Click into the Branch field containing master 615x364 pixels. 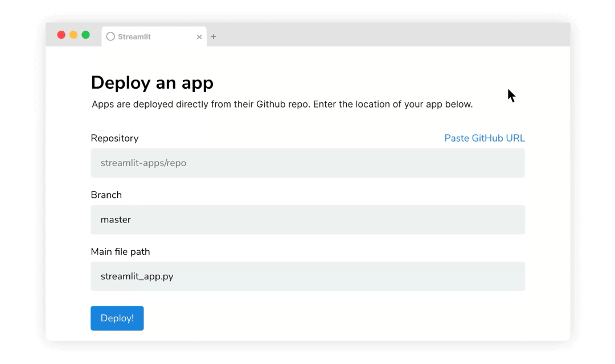click(x=307, y=220)
